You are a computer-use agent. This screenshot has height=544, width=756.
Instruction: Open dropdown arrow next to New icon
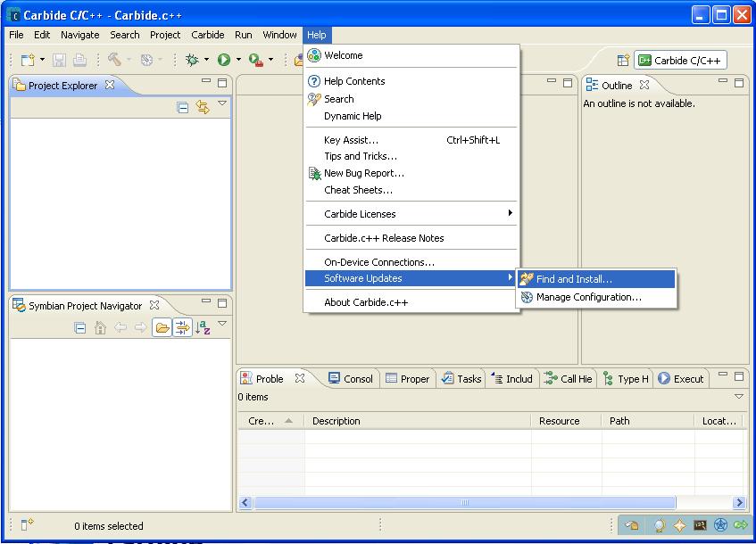(x=43, y=60)
